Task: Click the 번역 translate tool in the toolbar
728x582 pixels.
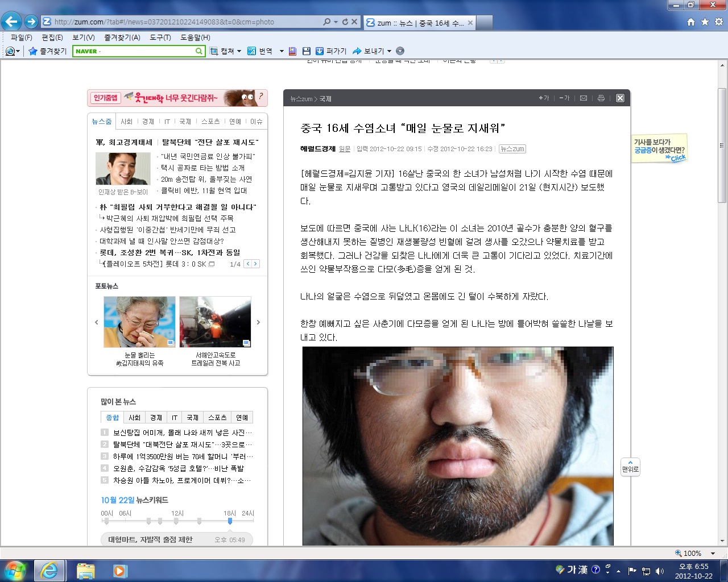Action: (260, 51)
